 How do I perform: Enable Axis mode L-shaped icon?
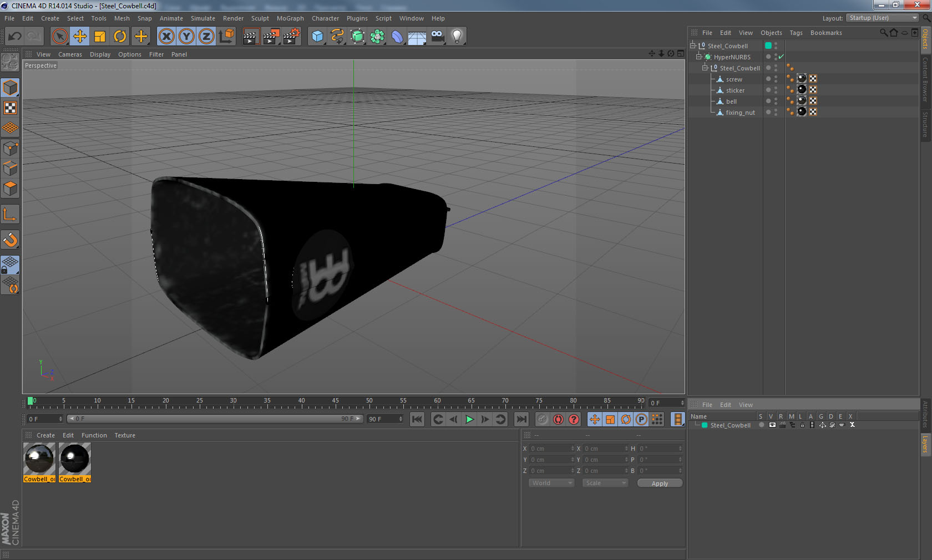[11, 215]
